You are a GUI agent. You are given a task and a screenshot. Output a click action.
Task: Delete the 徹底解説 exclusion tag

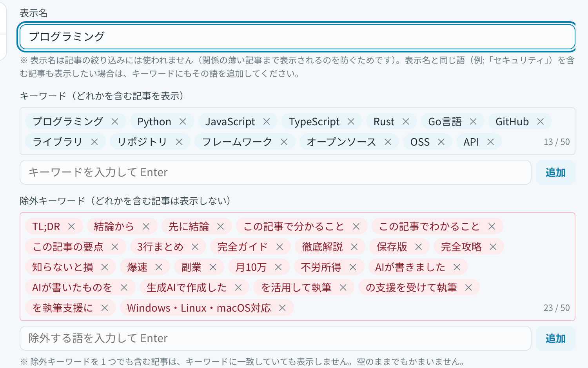(354, 247)
